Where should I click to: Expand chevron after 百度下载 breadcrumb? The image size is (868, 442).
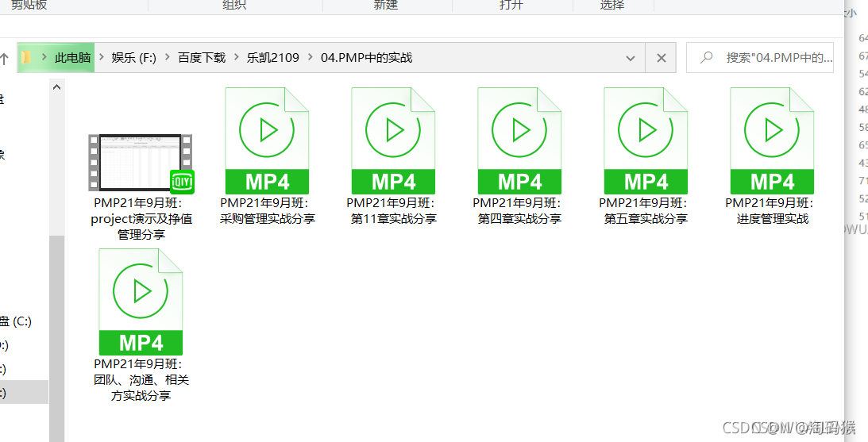coord(237,58)
